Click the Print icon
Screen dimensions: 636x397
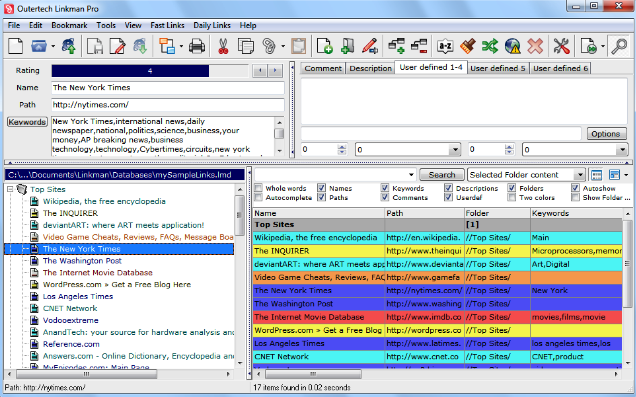tap(197, 46)
